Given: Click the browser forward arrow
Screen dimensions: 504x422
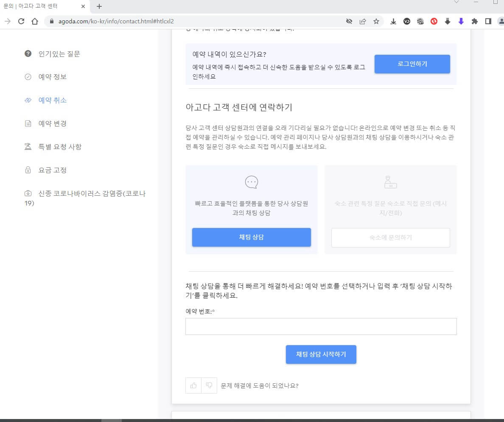Looking at the screenshot, I should (x=8, y=21).
